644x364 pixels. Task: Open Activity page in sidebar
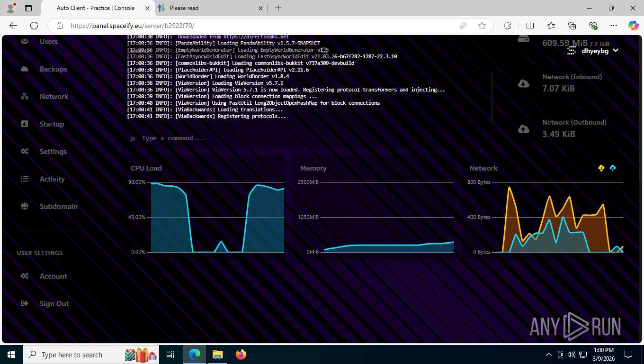52,179
